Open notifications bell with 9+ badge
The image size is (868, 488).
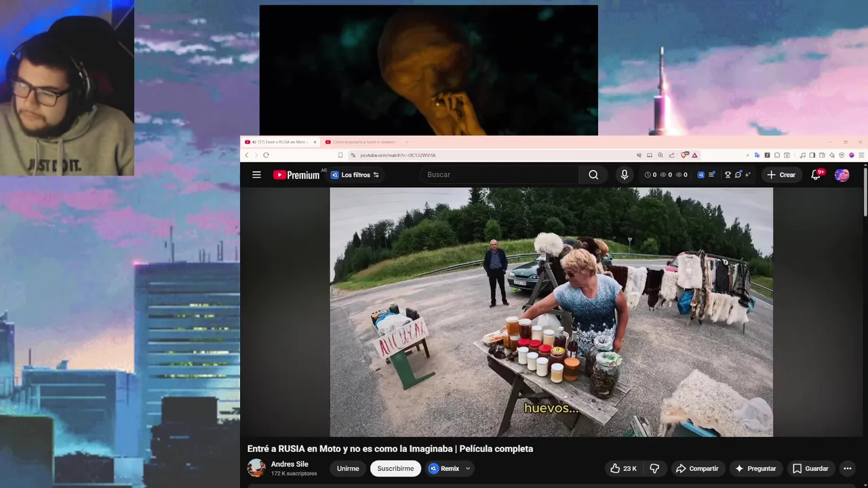(x=816, y=175)
